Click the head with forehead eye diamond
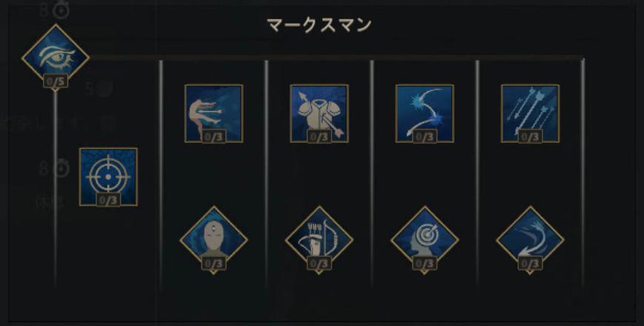Screen dimensions: 644x326 [214, 239]
